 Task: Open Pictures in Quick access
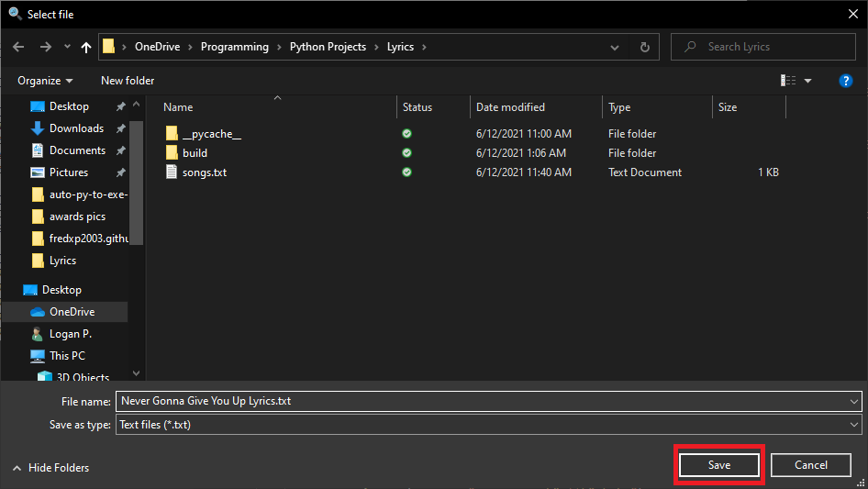69,172
